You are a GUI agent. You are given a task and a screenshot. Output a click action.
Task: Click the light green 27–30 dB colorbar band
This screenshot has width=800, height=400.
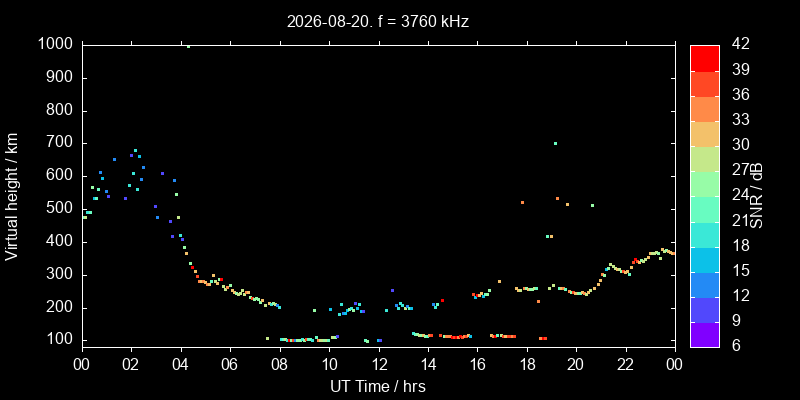coord(705,159)
